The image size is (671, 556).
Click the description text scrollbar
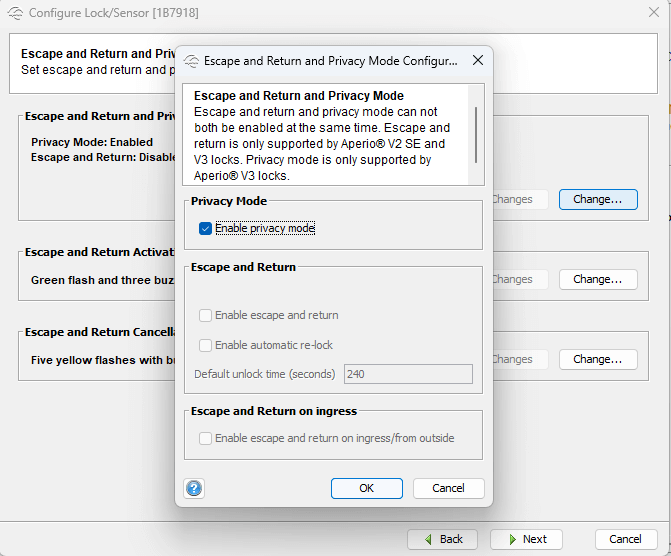pyautogui.click(x=475, y=125)
